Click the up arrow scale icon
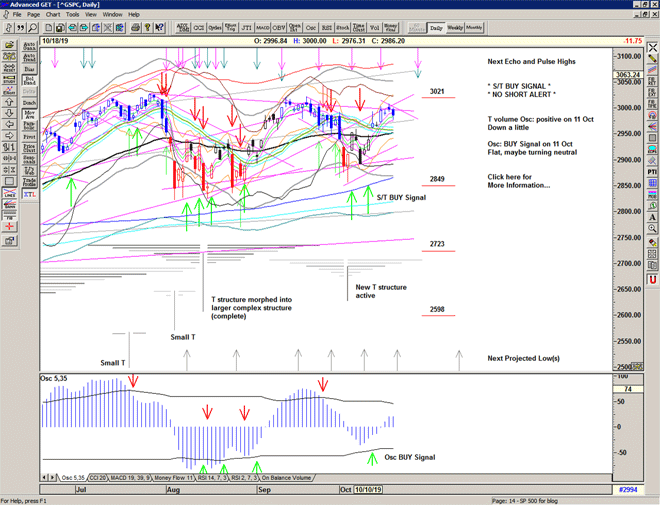This screenshot has width=660, height=505. 9,102
